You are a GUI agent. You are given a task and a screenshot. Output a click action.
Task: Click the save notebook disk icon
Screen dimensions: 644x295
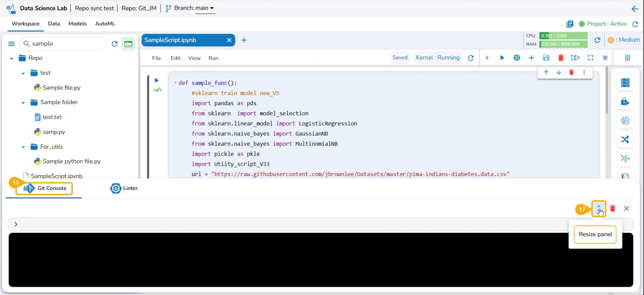point(546,58)
